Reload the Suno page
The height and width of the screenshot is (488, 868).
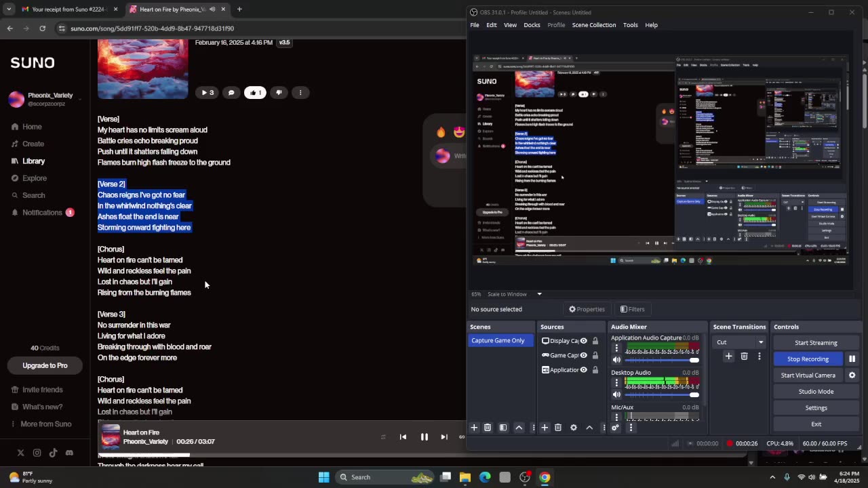coord(42,28)
